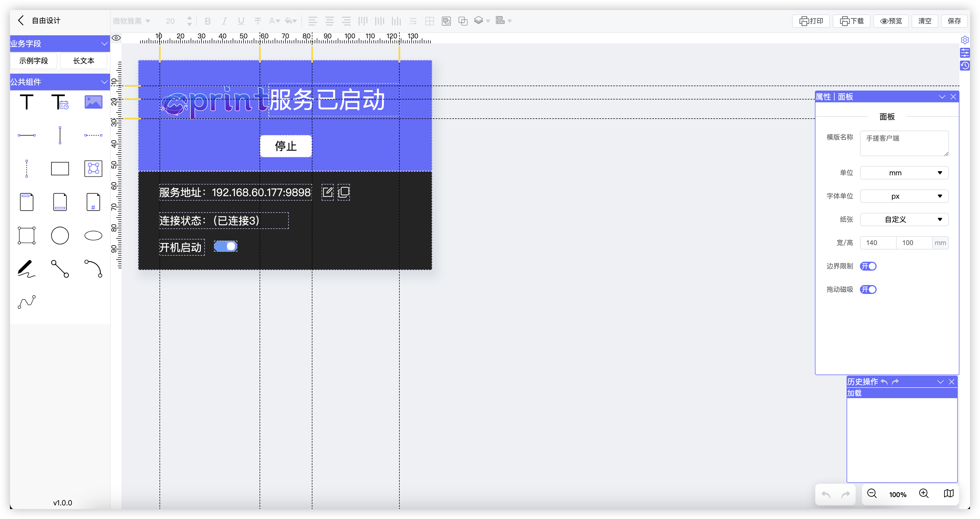The width and height of the screenshot is (980, 519).
Task: Open the 纸张 自定义 dropdown
Action: point(904,219)
